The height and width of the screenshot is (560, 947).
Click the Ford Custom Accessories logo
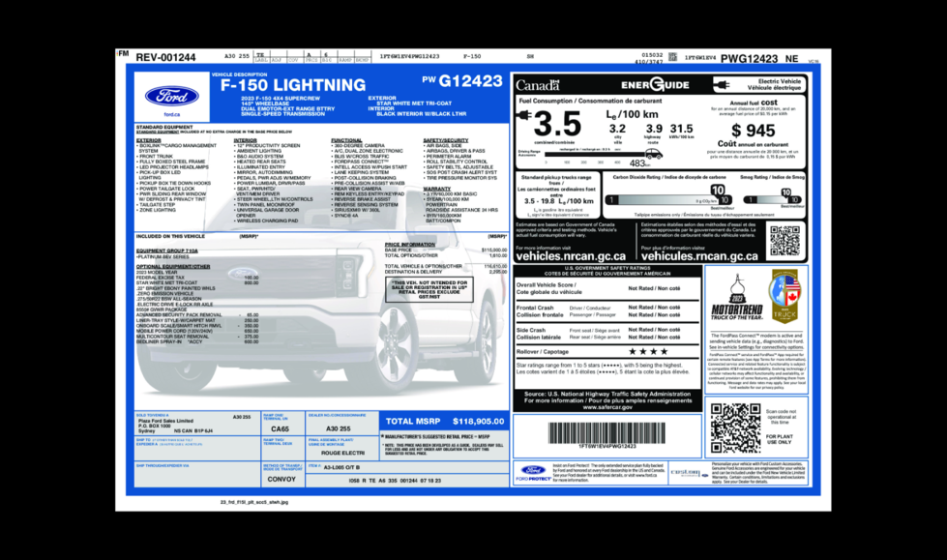[689, 473]
